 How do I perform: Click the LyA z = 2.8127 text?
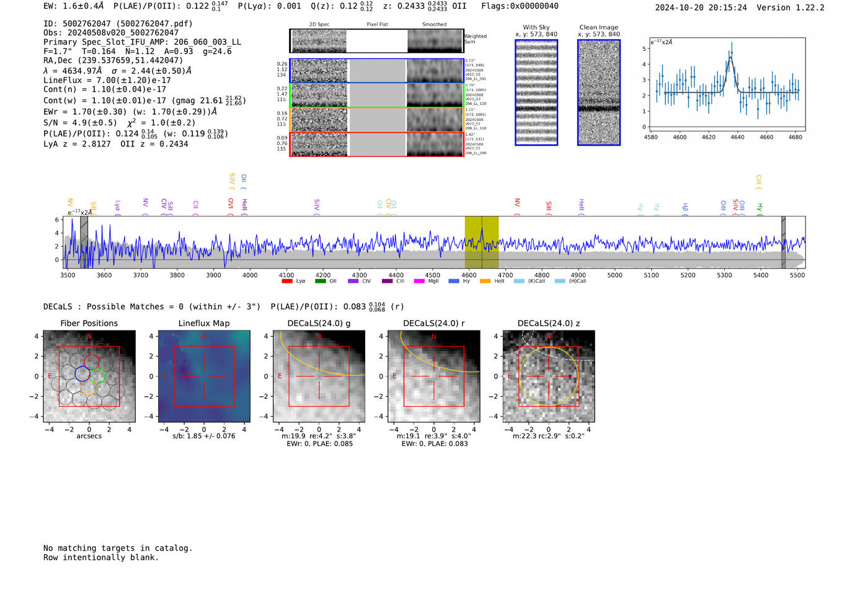tap(77, 144)
